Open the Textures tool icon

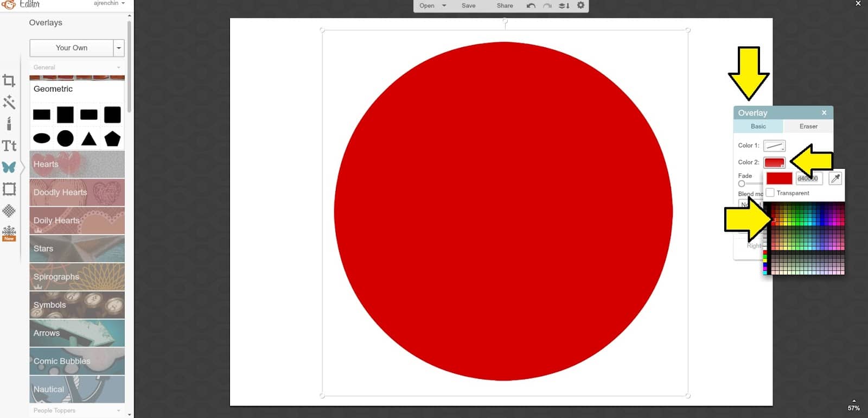pos(9,211)
